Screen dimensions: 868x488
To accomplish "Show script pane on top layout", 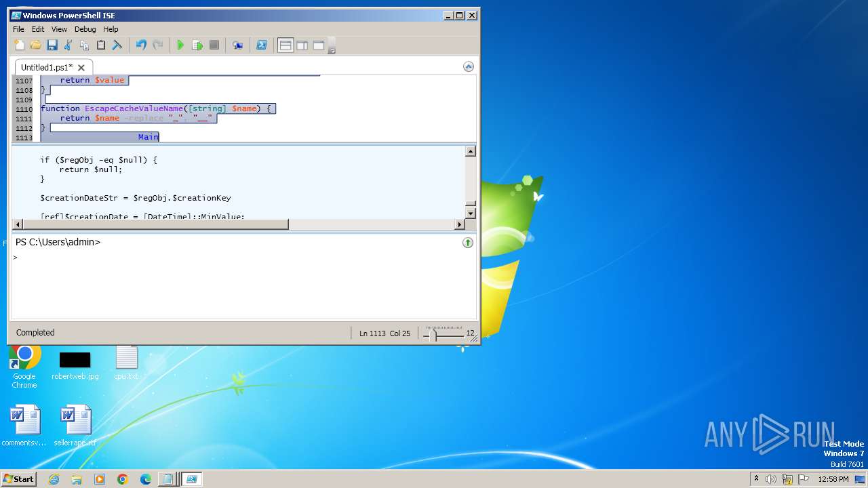I will (285, 45).
